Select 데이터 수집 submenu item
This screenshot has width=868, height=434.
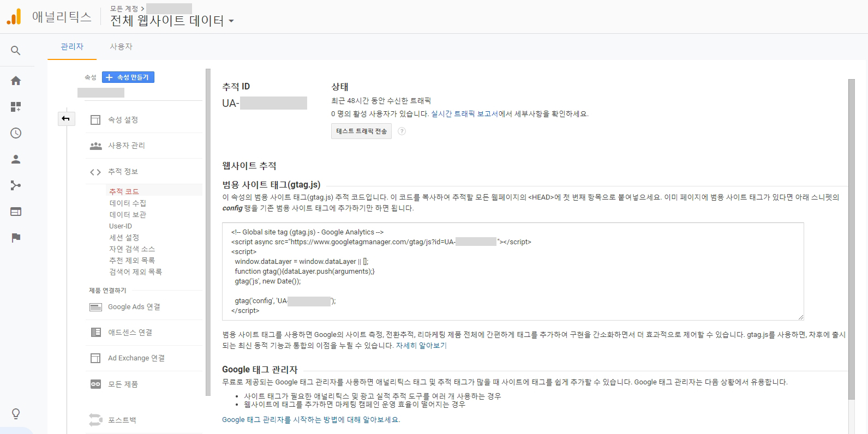[128, 203]
